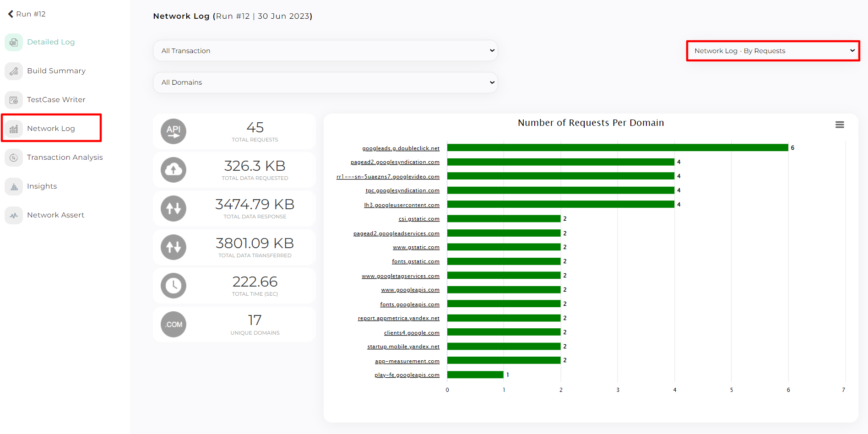This screenshot has height=434, width=868.
Task: Click the Network Log sidebar icon
Action: (x=14, y=129)
